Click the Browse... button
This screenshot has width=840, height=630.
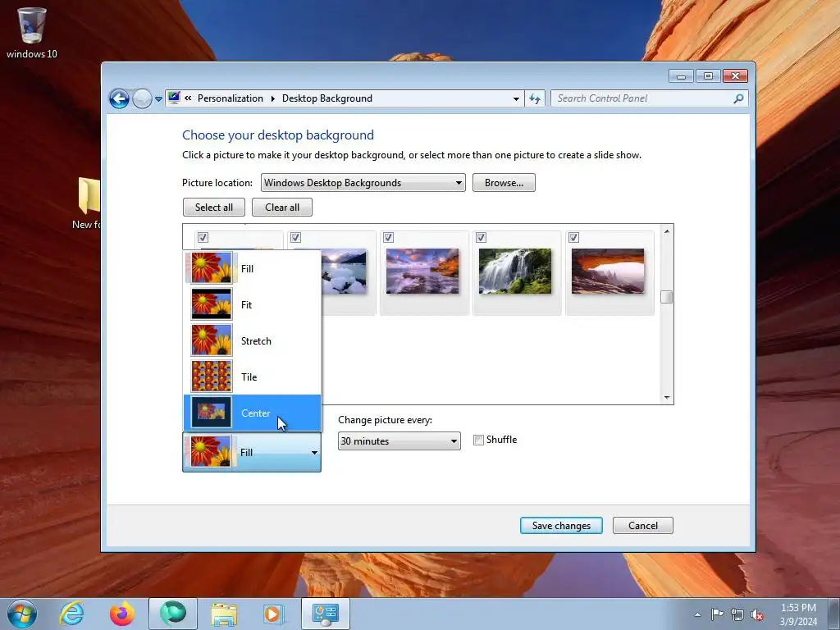click(504, 183)
